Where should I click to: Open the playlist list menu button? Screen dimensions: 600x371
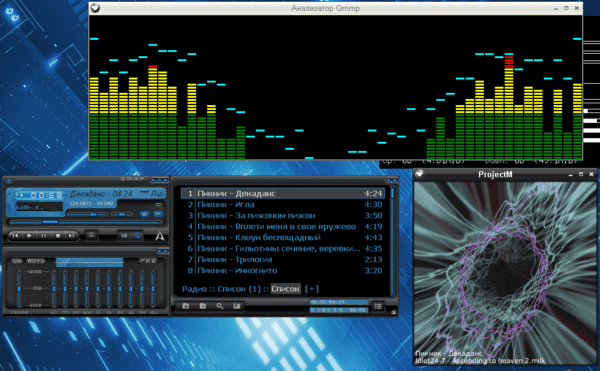(378, 306)
